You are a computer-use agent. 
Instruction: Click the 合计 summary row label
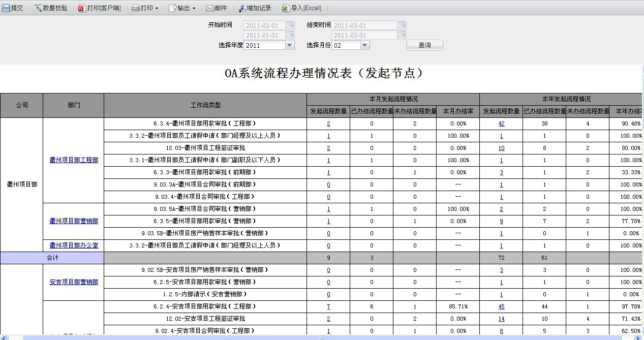52,258
